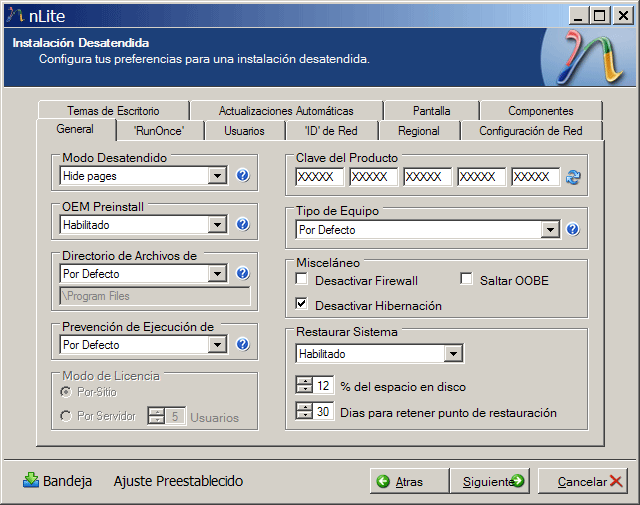Open Directorio de Archivos dropdown
The height and width of the screenshot is (505, 640).
pyautogui.click(x=217, y=274)
